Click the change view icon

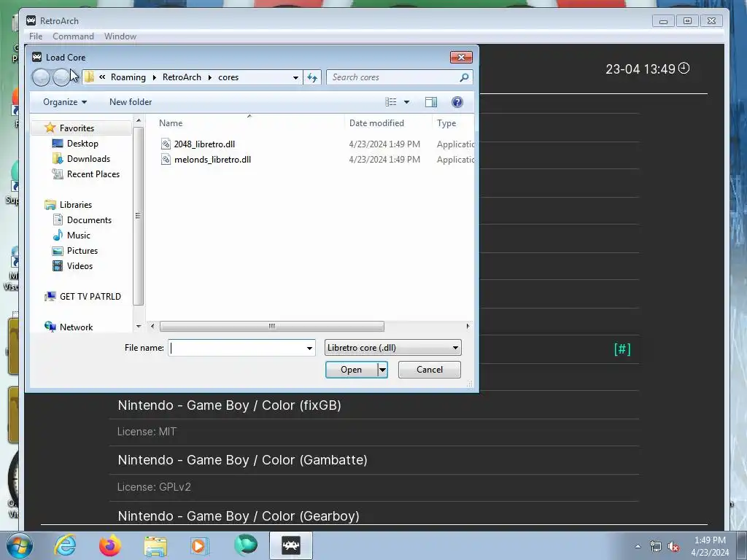click(x=391, y=102)
